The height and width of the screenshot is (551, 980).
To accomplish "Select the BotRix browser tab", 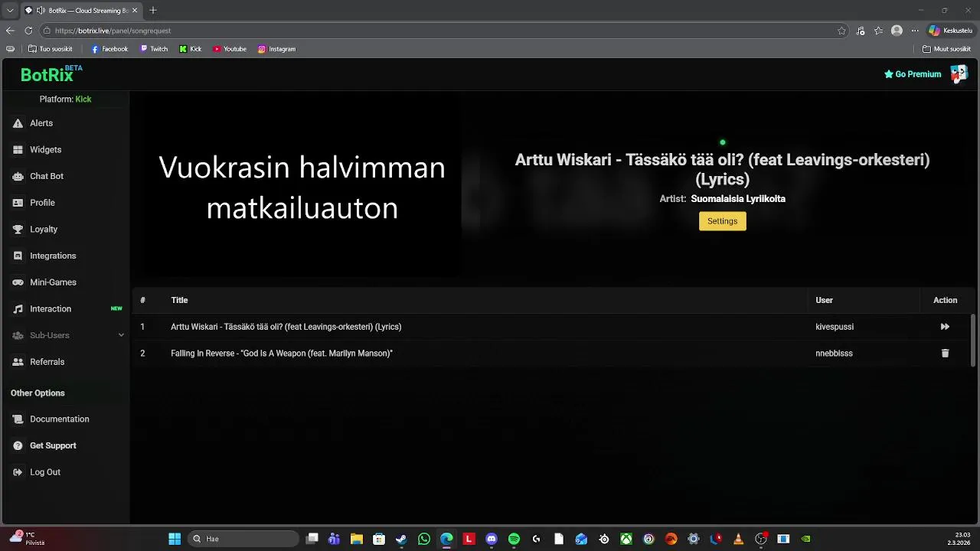I will coord(82,10).
